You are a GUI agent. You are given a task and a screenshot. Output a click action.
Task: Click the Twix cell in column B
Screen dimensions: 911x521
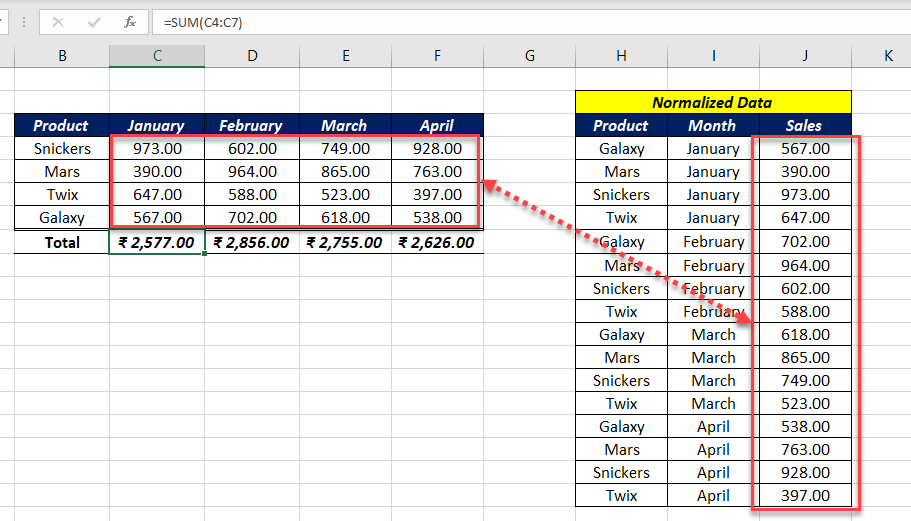[x=62, y=195]
